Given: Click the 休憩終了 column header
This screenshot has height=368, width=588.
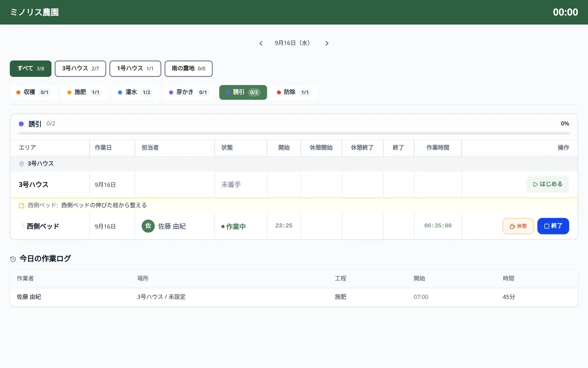Looking at the screenshot, I should tap(362, 148).
